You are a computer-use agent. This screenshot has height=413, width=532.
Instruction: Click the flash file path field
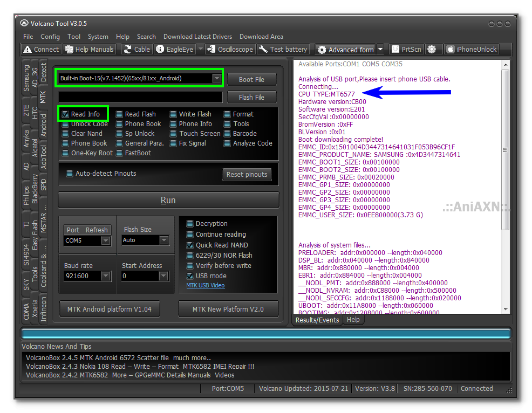click(x=140, y=97)
